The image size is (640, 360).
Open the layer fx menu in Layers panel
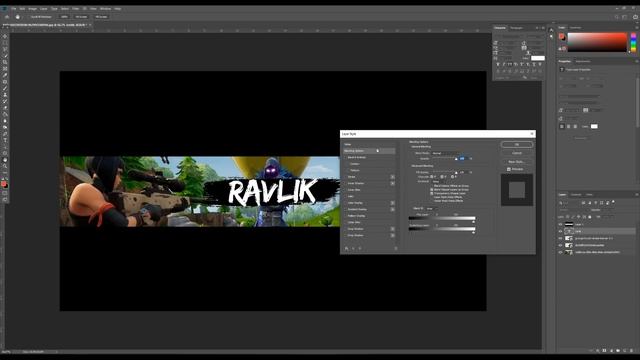[x=597, y=350]
